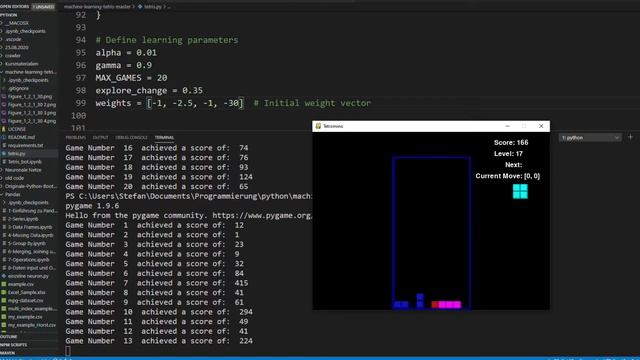This screenshot has width=640, height=360.
Task: Minimize the Tetromino game window
Action: tap(507, 126)
